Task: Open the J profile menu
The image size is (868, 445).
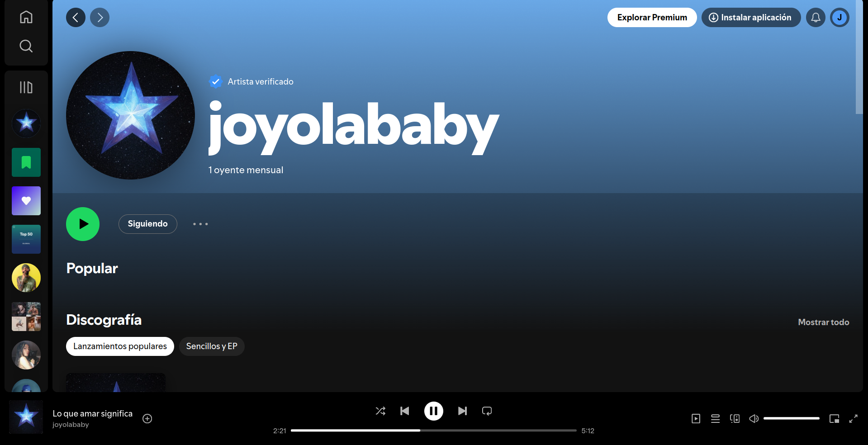Action: tap(840, 18)
